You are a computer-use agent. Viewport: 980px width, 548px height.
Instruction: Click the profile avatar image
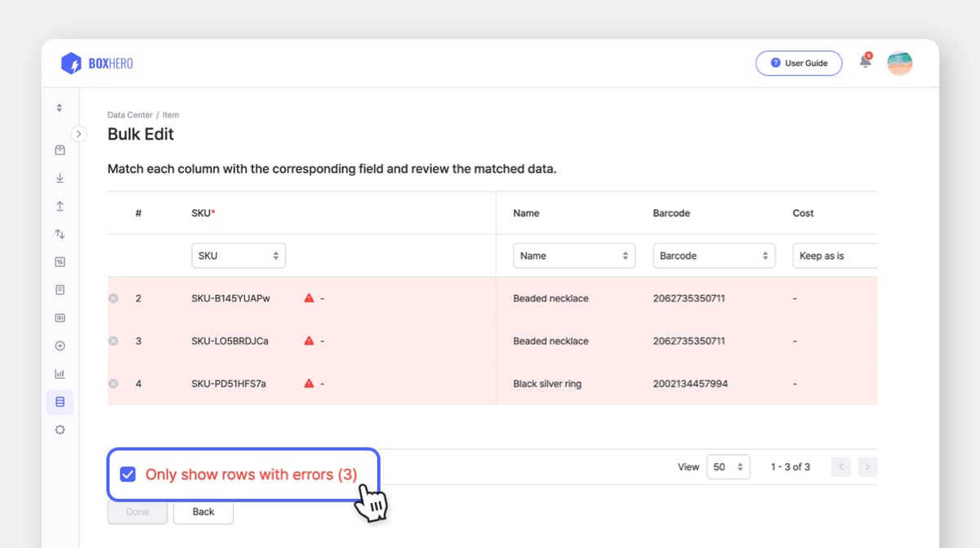(x=899, y=63)
